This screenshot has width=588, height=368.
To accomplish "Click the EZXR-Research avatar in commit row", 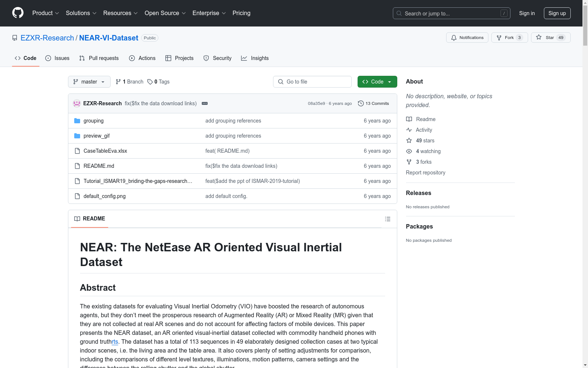I will pyautogui.click(x=77, y=103).
